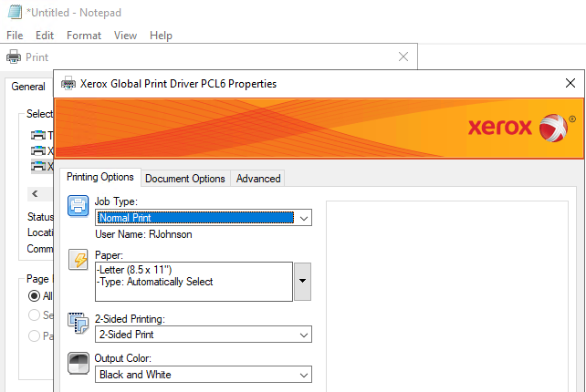Select the Selection page range radio button
Screen dimensions: 586x392
34,315
